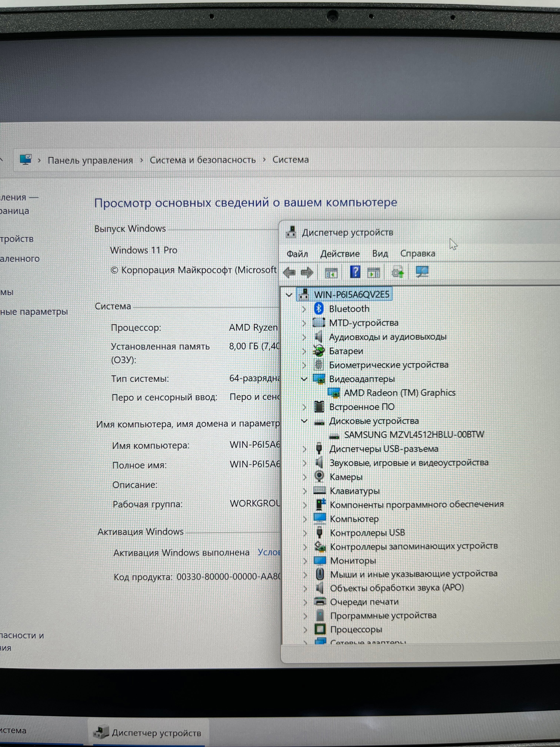Open the Справка menu
The height and width of the screenshot is (747, 560).
tap(418, 253)
